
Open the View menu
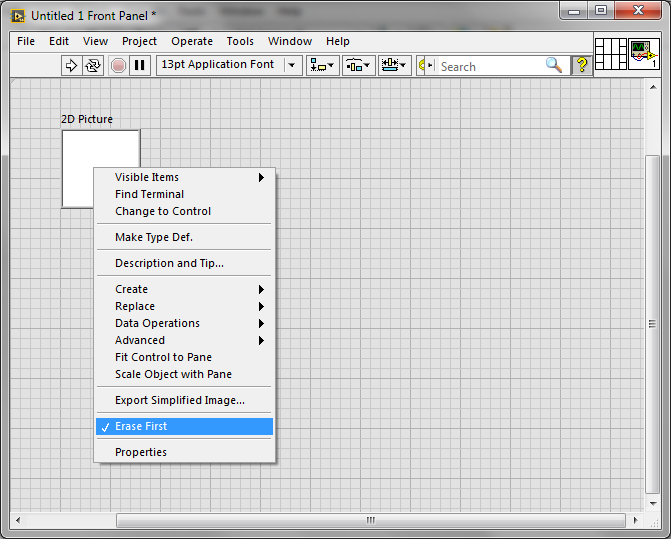pyautogui.click(x=95, y=41)
